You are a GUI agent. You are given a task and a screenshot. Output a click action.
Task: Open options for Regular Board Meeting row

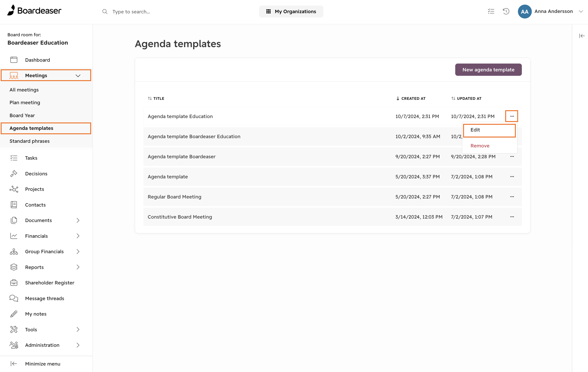point(512,197)
